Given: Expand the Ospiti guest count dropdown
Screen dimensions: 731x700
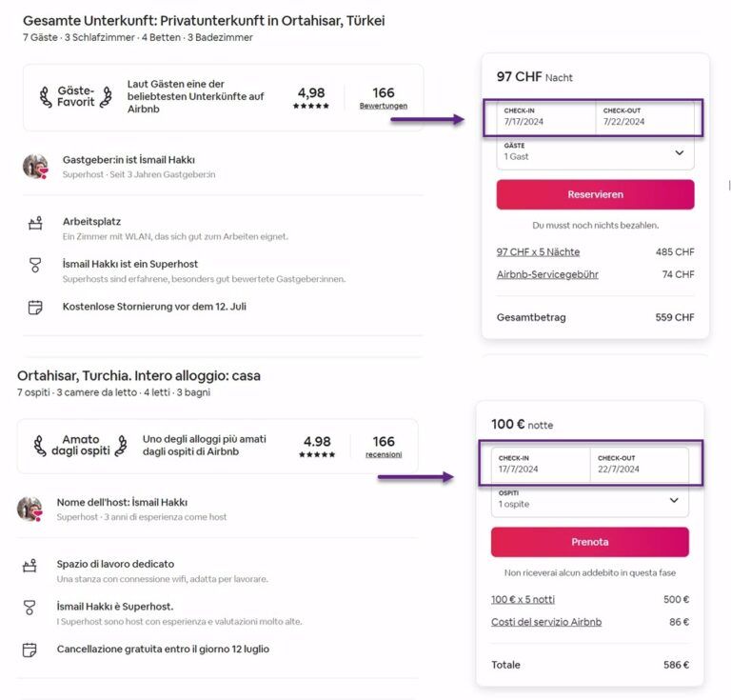Looking at the screenshot, I should click(x=589, y=500).
